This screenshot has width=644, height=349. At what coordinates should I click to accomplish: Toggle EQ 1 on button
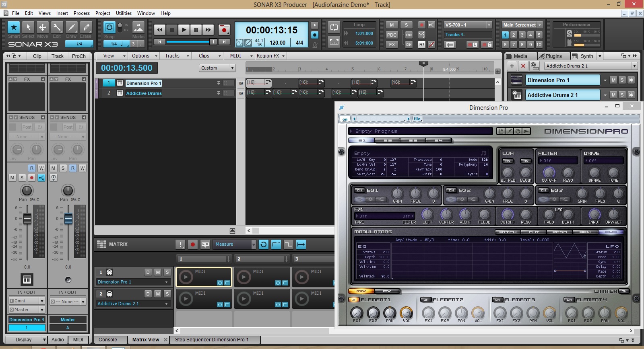[359, 190]
